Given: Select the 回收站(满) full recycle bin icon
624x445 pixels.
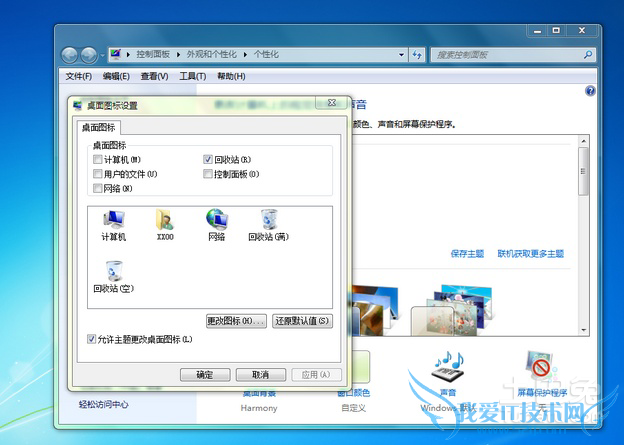Looking at the screenshot, I should tap(269, 225).
